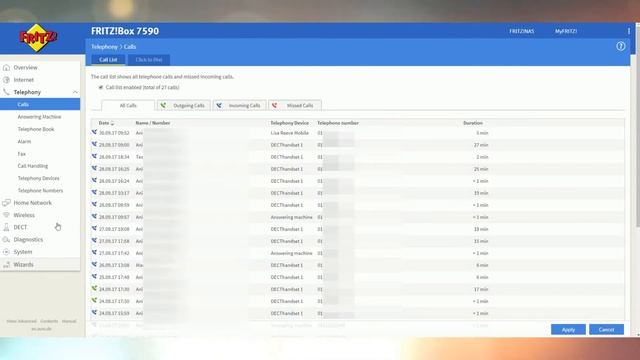Select the Outgoing Calls tab

pyautogui.click(x=184, y=105)
